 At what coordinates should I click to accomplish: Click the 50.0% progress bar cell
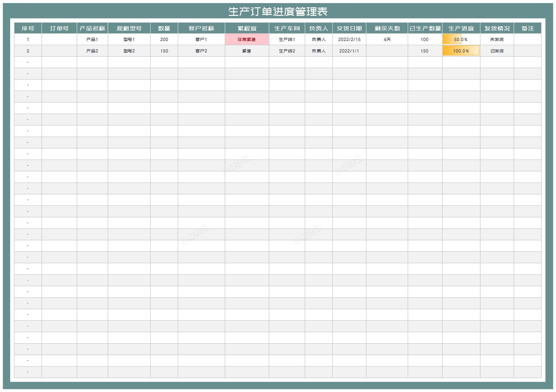[x=461, y=39]
